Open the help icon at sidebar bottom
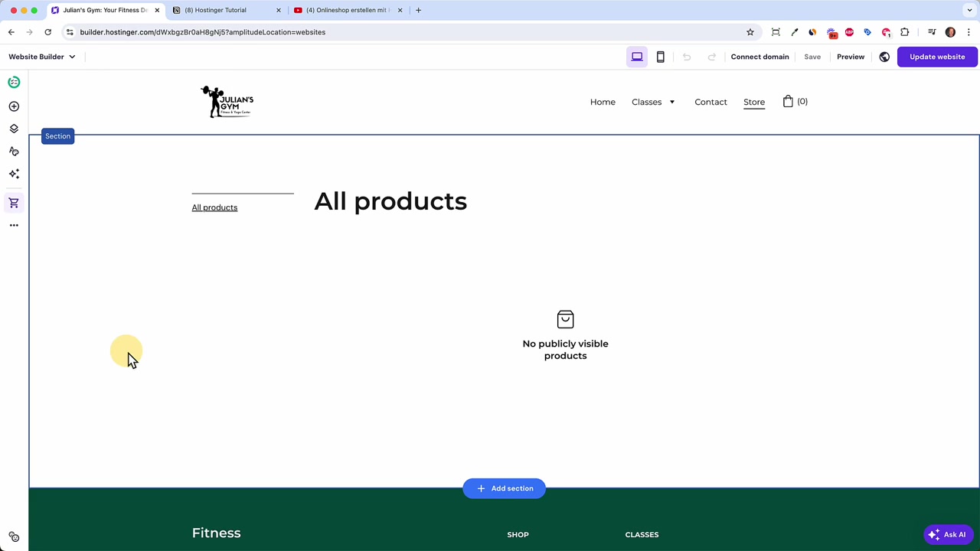 pos(14,537)
